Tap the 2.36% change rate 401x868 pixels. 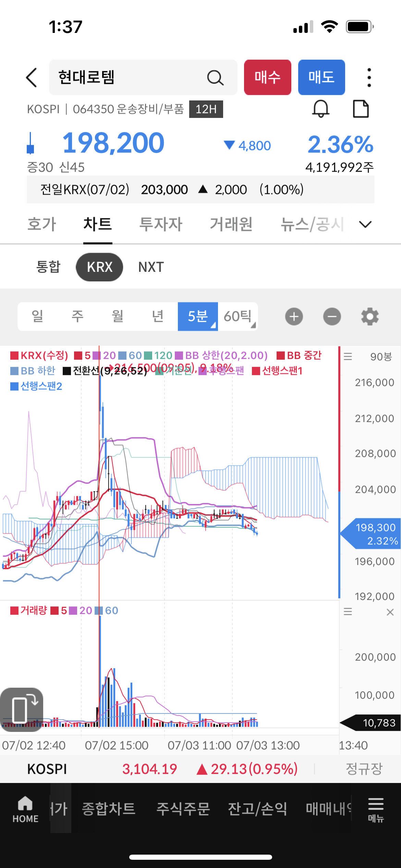click(340, 144)
